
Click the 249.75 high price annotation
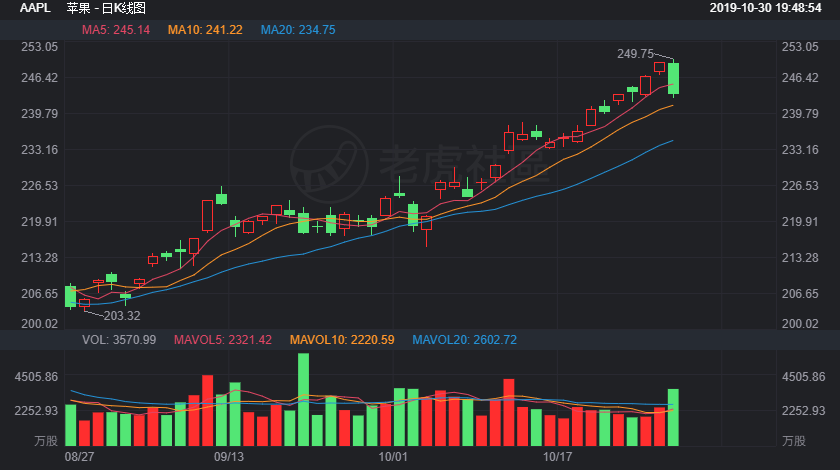(x=635, y=54)
